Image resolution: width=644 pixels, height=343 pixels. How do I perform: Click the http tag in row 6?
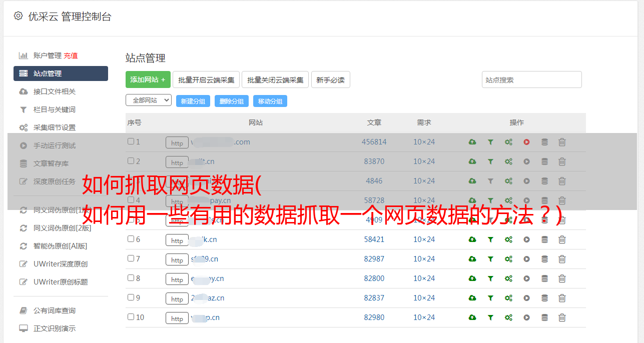point(177,240)
